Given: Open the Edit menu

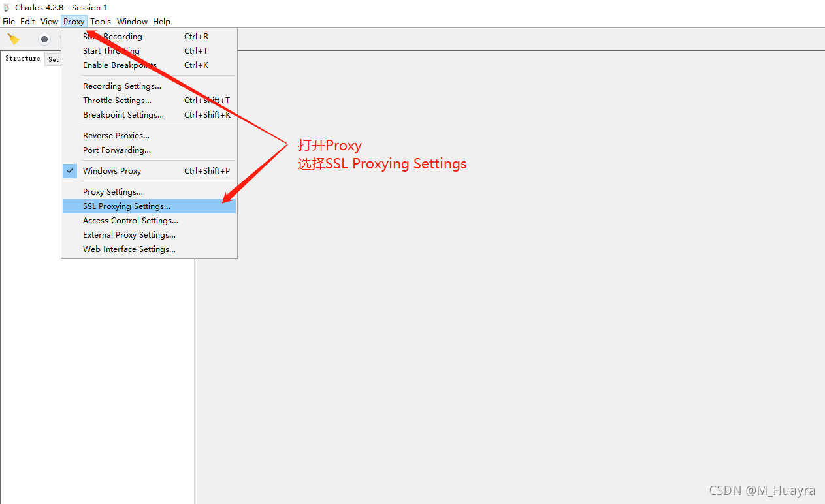Looking at the screenshot, I should click(27, 22).
